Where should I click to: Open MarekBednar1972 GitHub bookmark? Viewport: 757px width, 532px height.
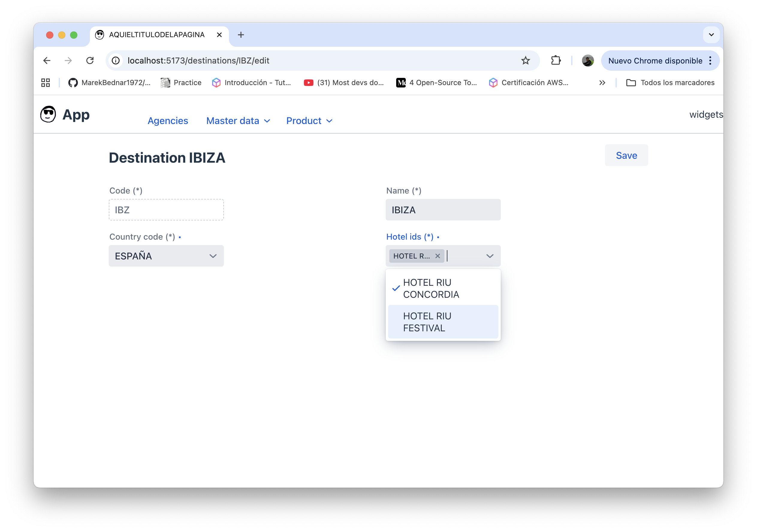tap(109, 83)
